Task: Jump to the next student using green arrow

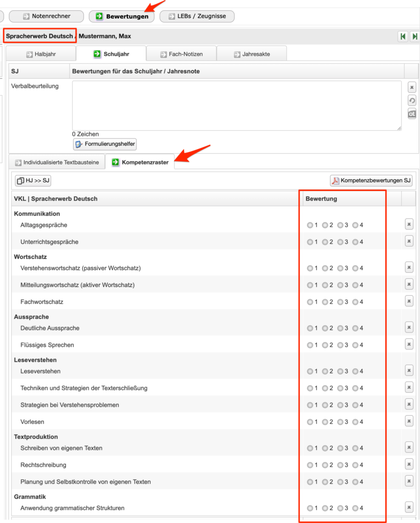Action: point(415,36)
